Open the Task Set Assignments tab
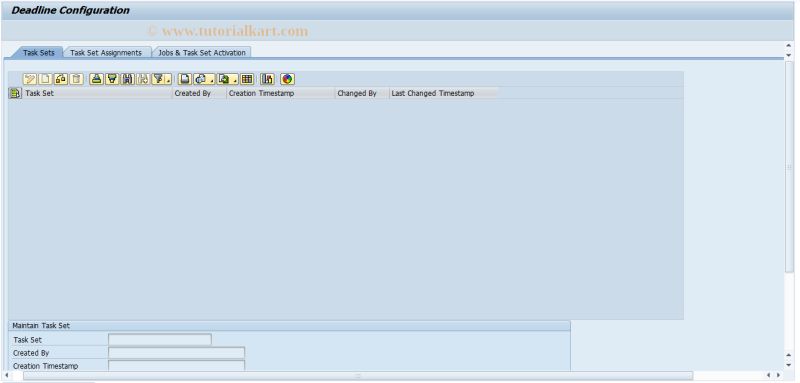 point(106,53)
